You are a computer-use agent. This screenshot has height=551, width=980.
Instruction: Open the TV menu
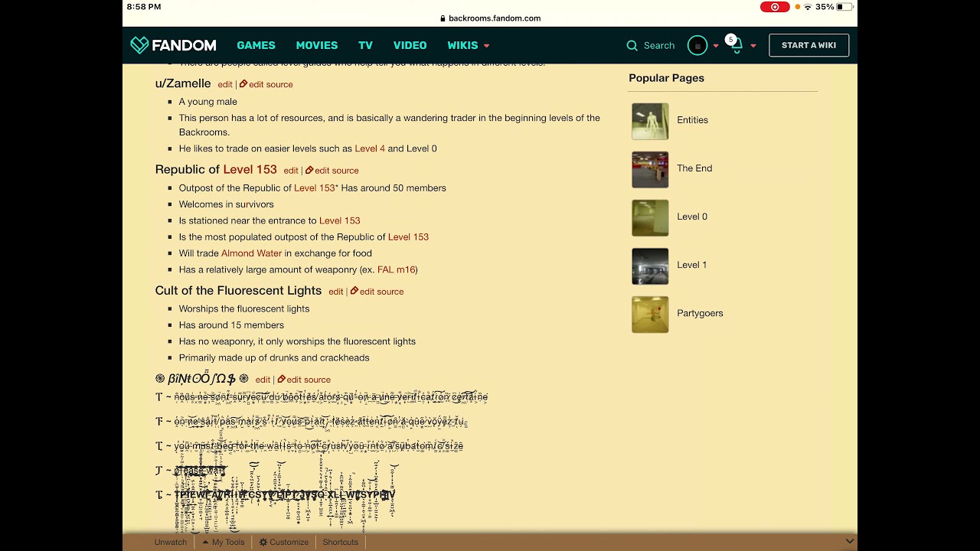(365, 45)
